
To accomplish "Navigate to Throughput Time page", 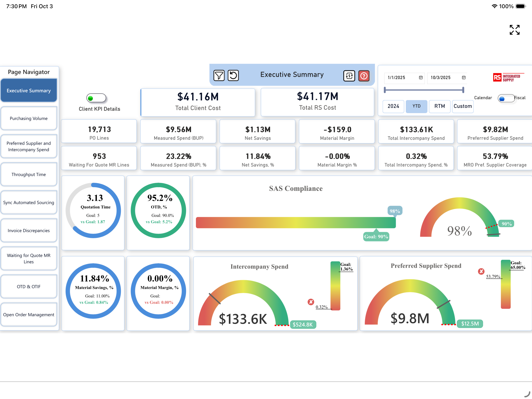I will click(x=29, y=175).
